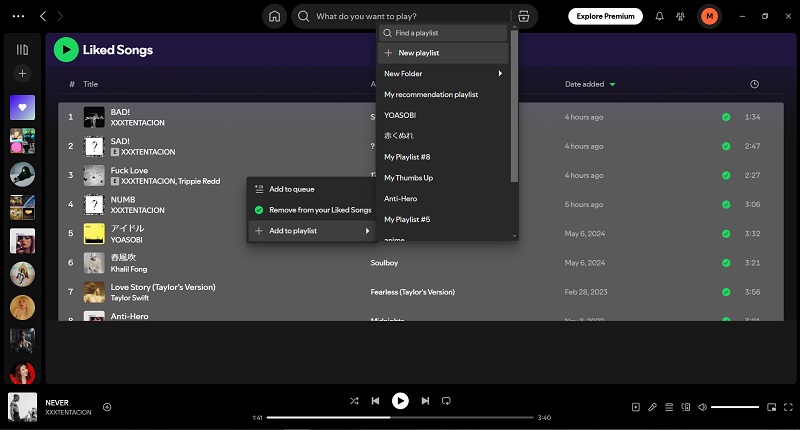The width and height of the screenshot is (800, 430).
Task: Play Liked Songs with green play button
Action: coord(66,49)
